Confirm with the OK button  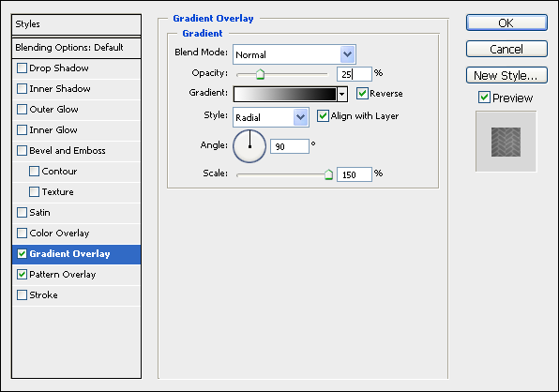506,23
